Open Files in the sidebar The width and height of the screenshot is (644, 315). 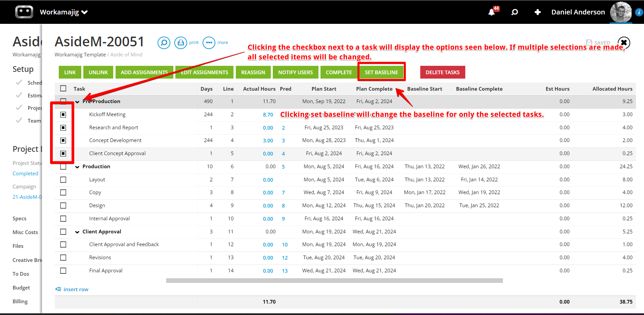[x=18, y=246]
